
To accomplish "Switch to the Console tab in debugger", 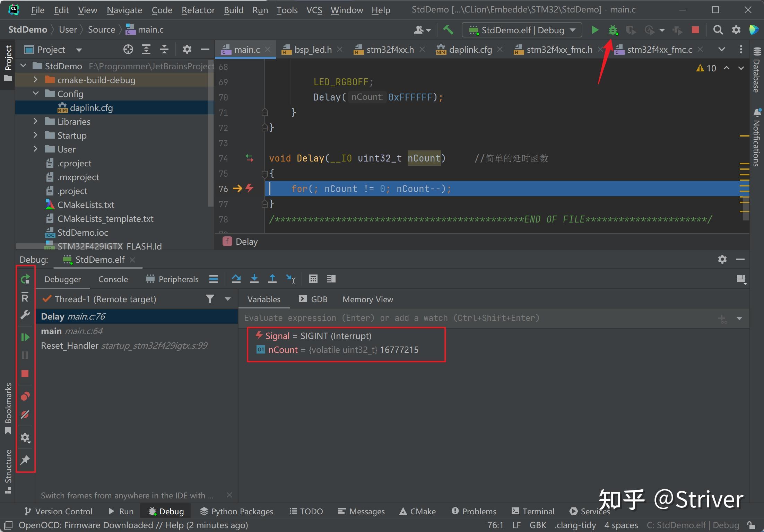I will click(x=113, y=280).
